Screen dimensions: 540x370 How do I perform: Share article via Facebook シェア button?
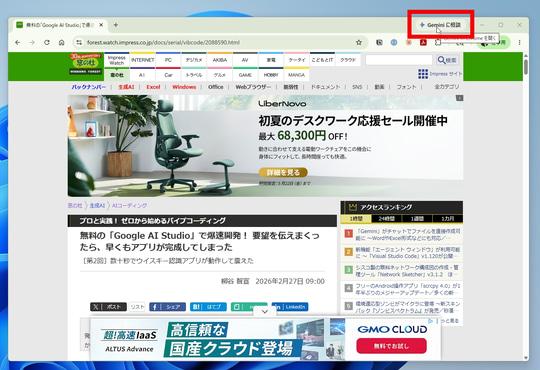[x=167, y=307]
